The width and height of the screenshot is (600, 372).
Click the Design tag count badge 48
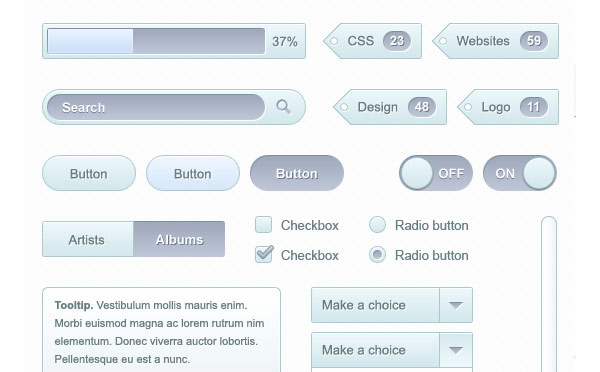tap(422, 107)
